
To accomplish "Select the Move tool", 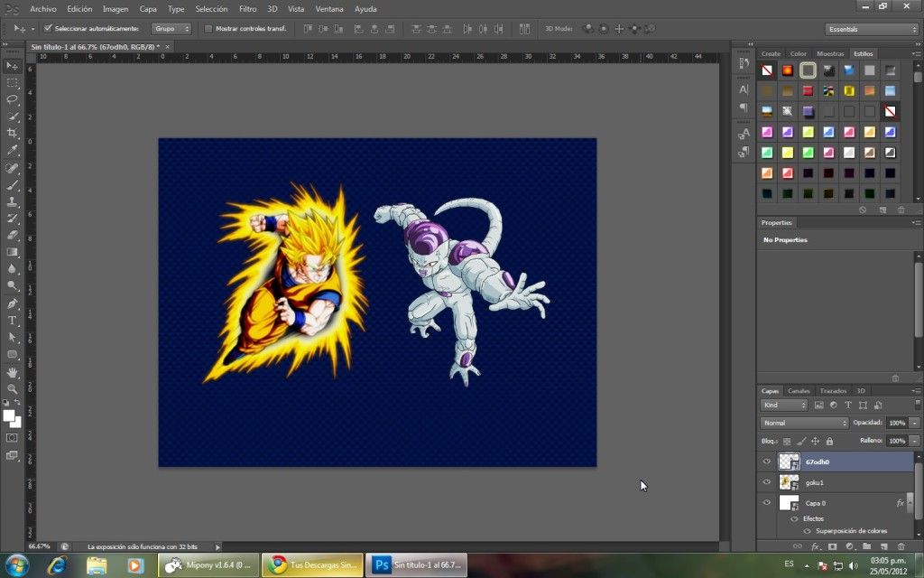I will pyautogui.click(x=12, y=65).
